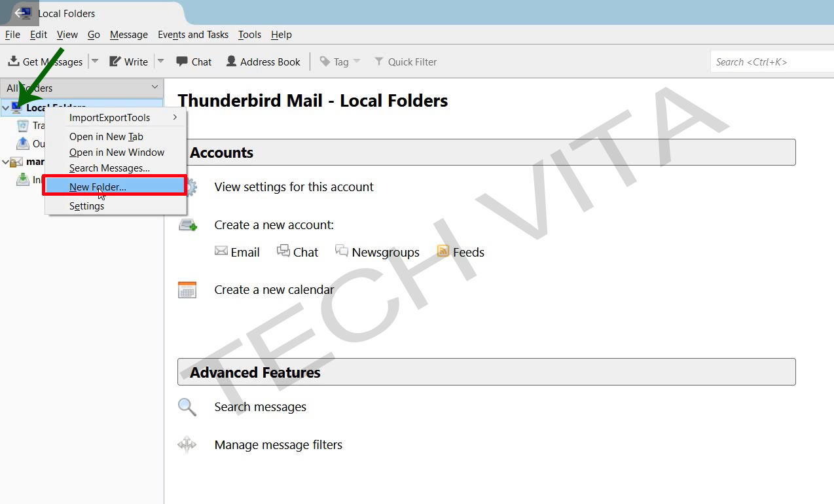Click the Email envelope icon
The image size is (834, 504).
point(221,251)
